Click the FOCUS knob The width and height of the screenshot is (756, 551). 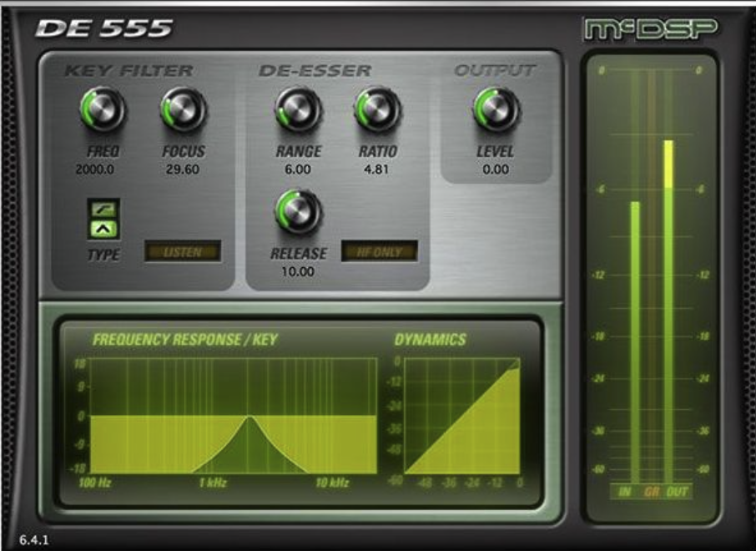[x=184, y=109]
